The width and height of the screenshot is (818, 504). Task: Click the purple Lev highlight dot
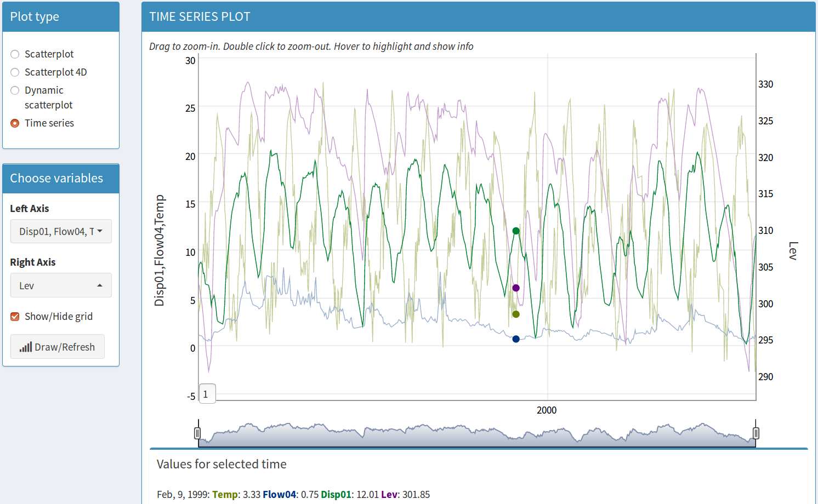(x=516, y=288)
